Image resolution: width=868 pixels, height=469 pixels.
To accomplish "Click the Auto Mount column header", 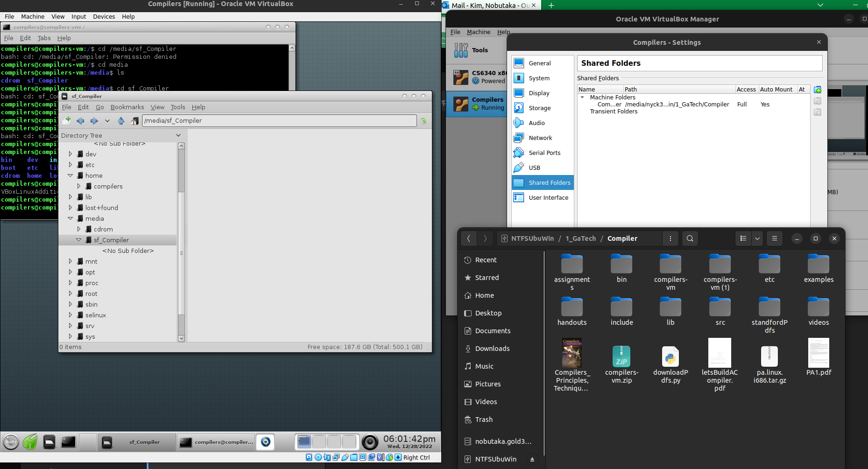I will [x=776, y=89].
